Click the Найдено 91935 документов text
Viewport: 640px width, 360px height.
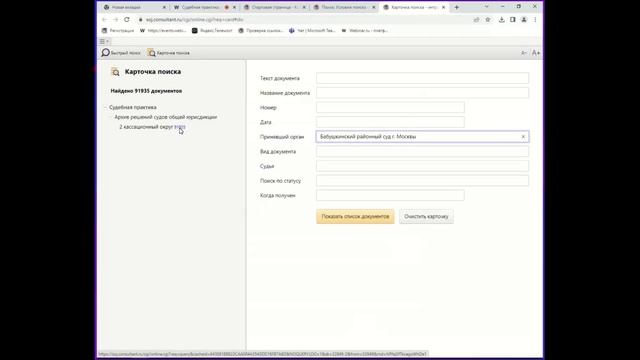point(146,91)
